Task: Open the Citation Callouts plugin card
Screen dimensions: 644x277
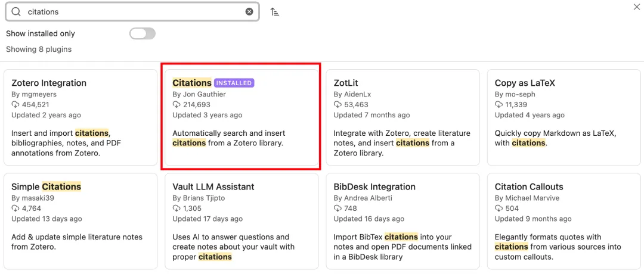Action: (564, 221)
